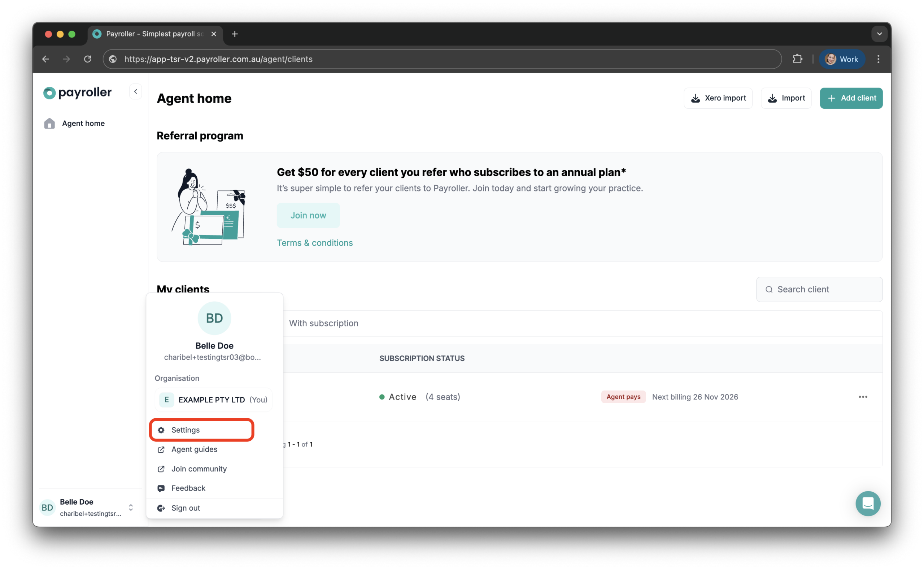Click the browser address bar URL
The height and width of the screenshot is (570, 924).
point(218,59)
